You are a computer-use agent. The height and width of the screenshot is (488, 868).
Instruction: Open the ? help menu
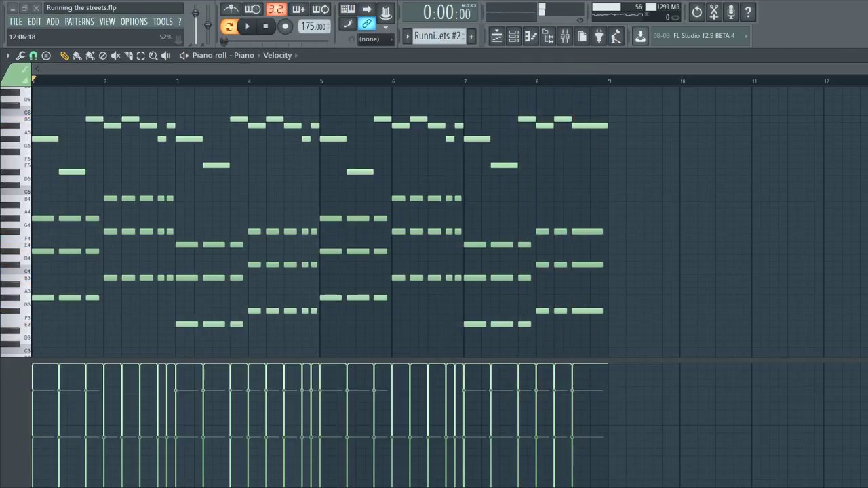point(180,22)
